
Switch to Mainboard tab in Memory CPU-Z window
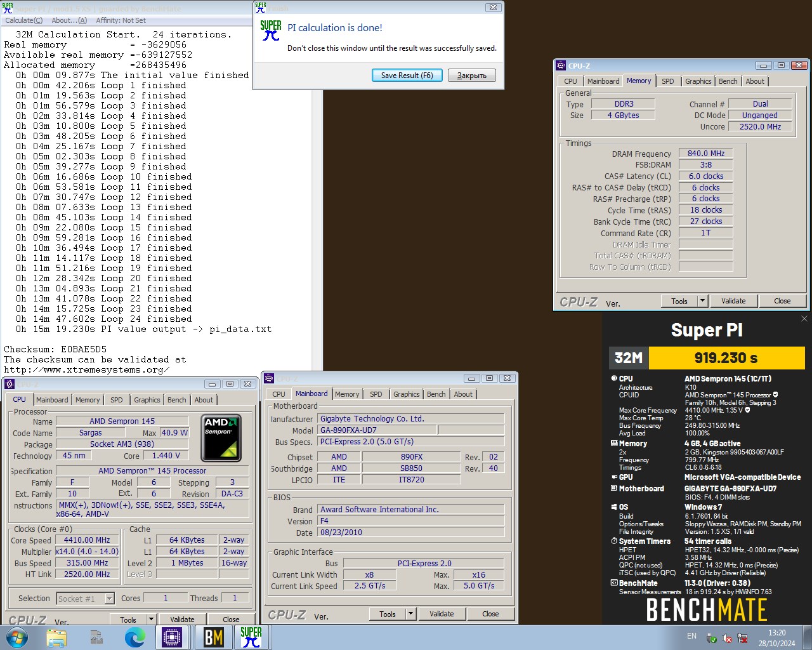[603, 81]
